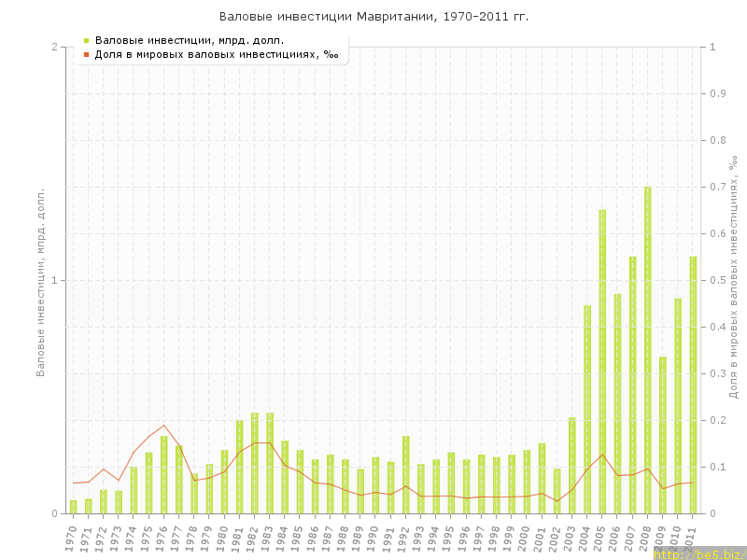Click the chart title 'Валовые инвестиции Мавритании'

click(373, 17)
